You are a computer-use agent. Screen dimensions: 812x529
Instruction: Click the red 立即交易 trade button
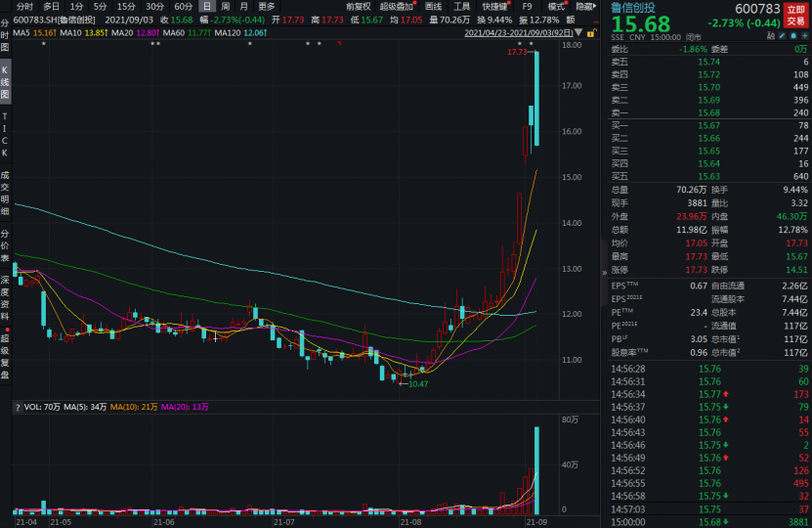tap(796, 15)
